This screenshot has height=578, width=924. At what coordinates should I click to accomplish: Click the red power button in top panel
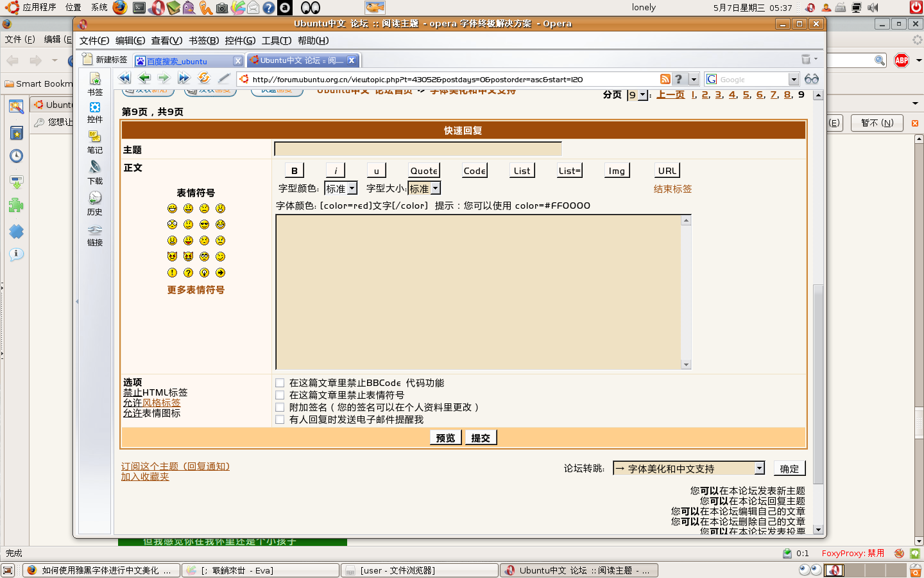916,8
